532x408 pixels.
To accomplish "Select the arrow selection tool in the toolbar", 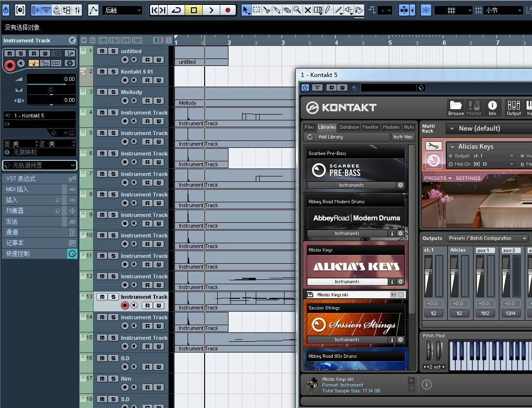I will (246, 10).
